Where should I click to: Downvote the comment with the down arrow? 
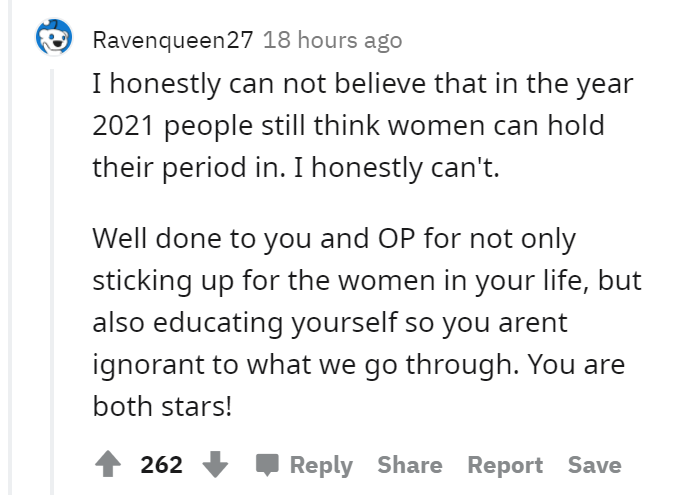pos(215,464)
